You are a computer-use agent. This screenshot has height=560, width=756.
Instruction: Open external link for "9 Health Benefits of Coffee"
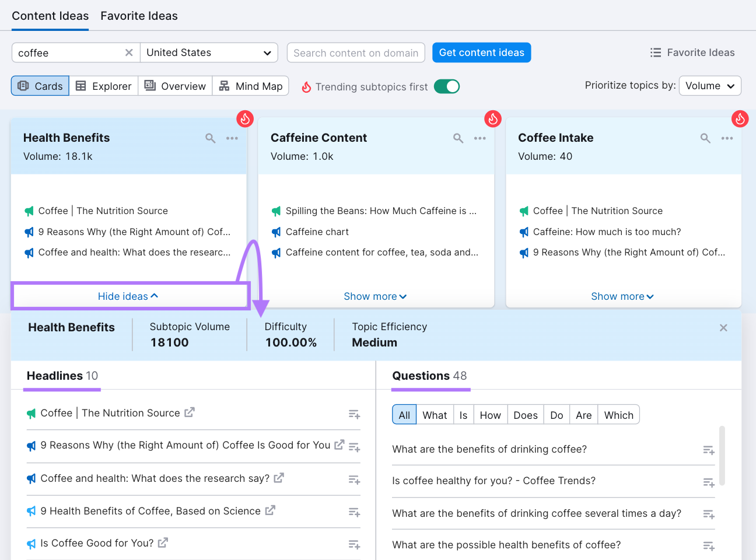coord(270,510)
